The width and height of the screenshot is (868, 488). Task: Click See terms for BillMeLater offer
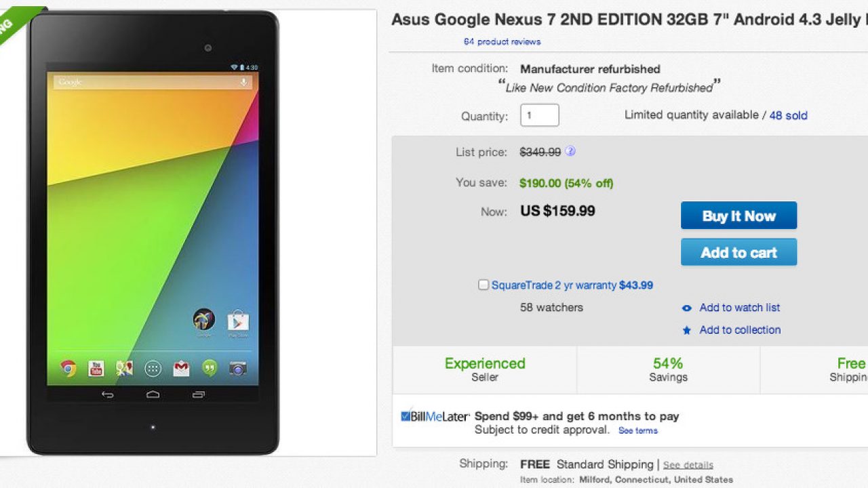(637, 431)
